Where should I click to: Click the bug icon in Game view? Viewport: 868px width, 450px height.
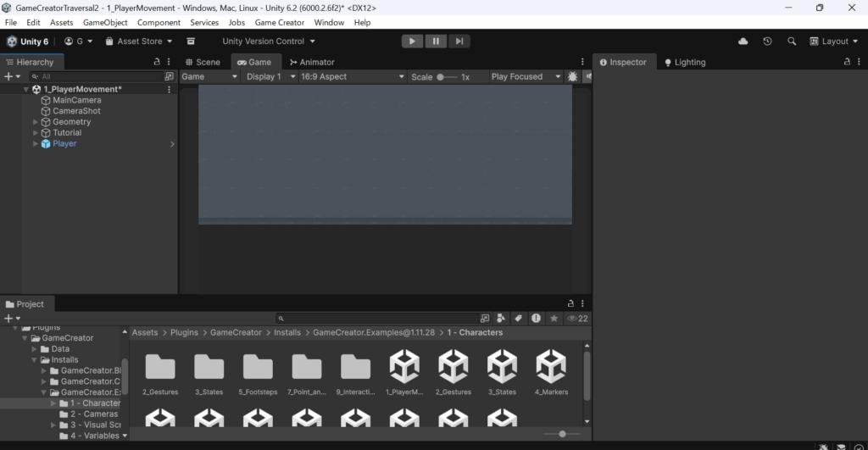(573, 76)
